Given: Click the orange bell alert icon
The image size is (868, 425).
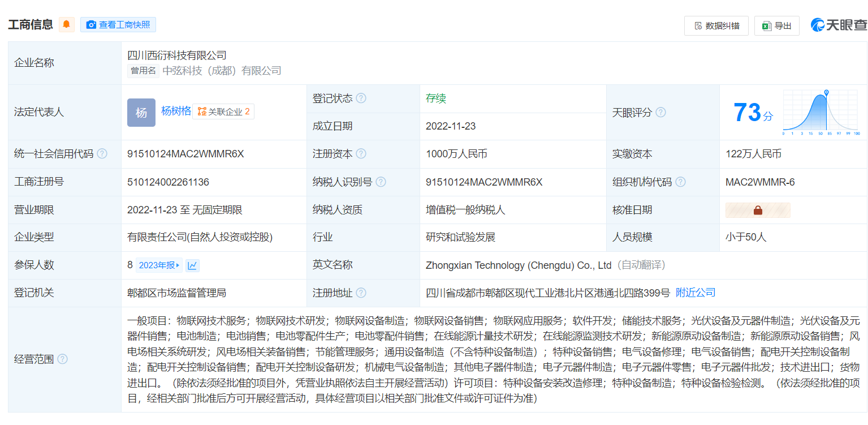Looking at the screenshot, I should pos(67,24).
